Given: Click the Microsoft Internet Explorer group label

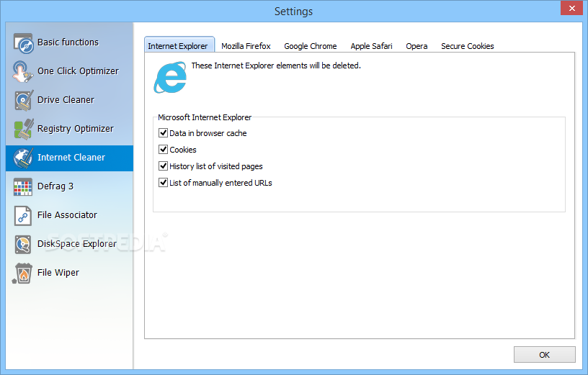Looking at the screenshot, I should (x=205, y=117).
